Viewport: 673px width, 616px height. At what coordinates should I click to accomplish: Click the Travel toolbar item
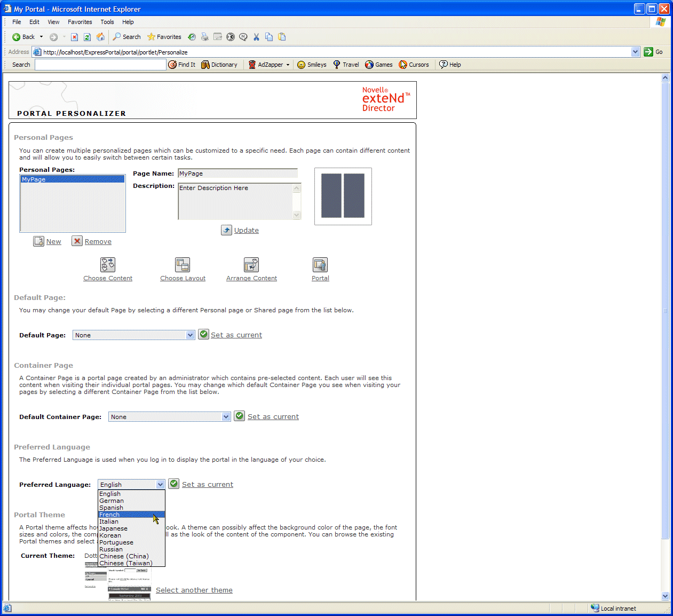point(346,65)
